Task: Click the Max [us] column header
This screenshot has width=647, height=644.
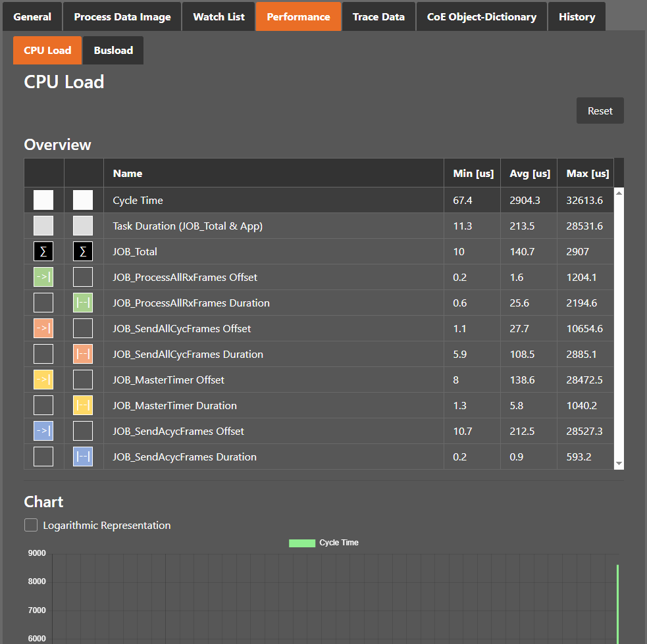Action: [586, 173]
